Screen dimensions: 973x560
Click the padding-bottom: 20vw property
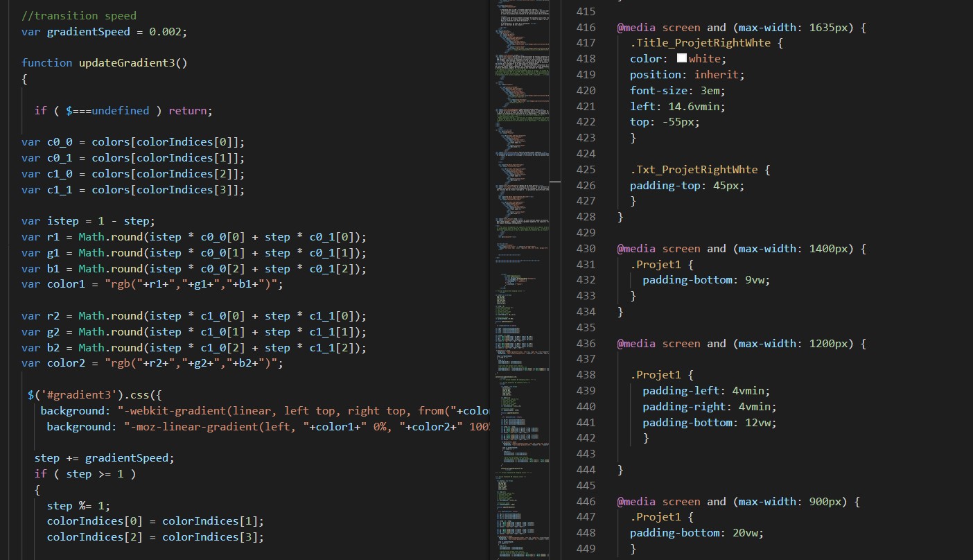coord(697,533)
